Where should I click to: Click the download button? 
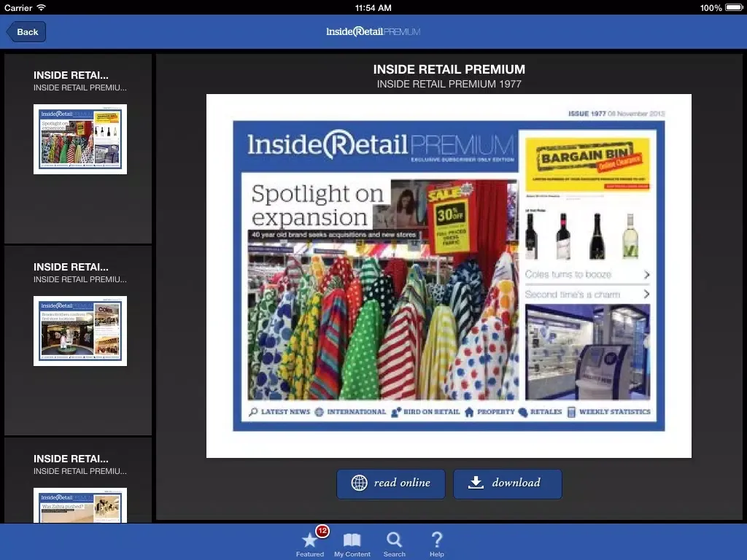coord(508,484)
